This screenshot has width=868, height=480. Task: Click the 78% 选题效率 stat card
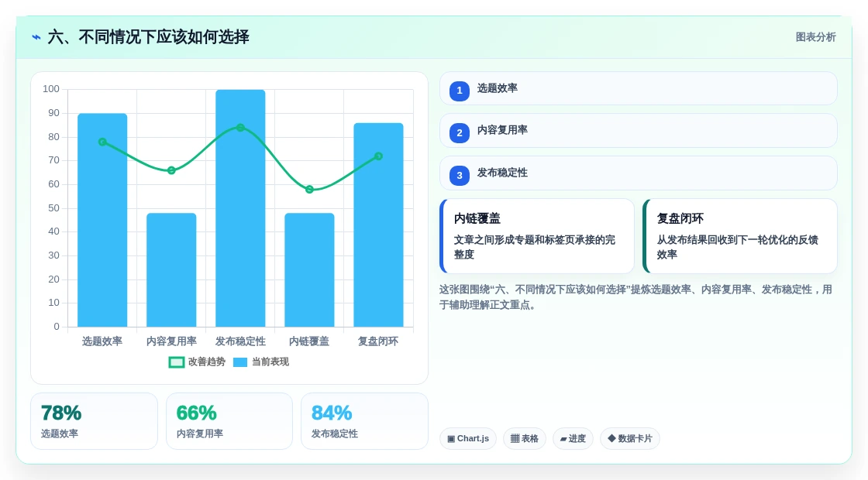[94, 421]
